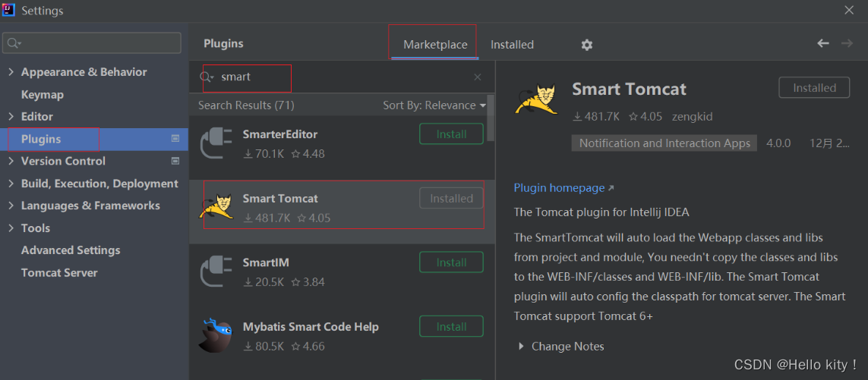Viewport: 868px width, 380px height.
Task: Click the Smart Tomcat title in the details panel
Action: 629,89
